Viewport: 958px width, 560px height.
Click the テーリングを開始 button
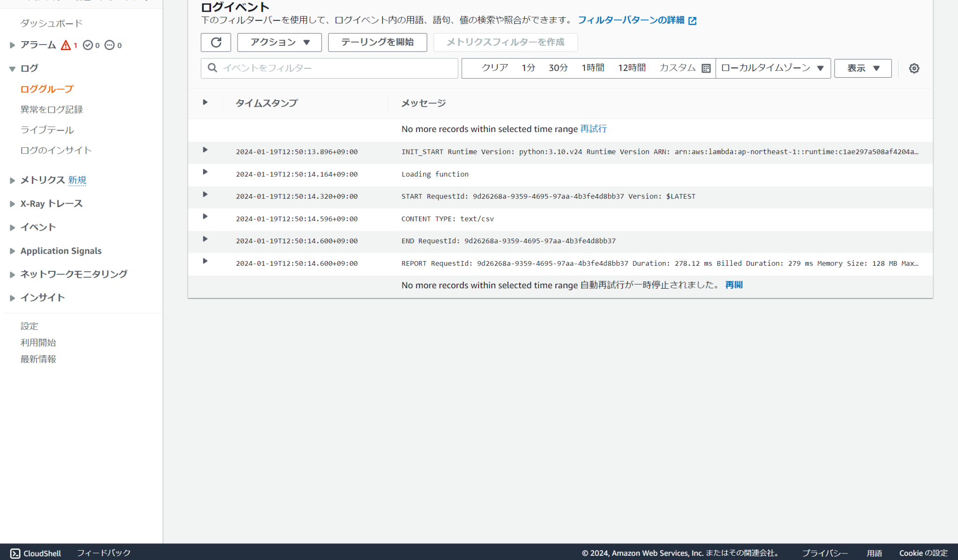coord(377,42)
